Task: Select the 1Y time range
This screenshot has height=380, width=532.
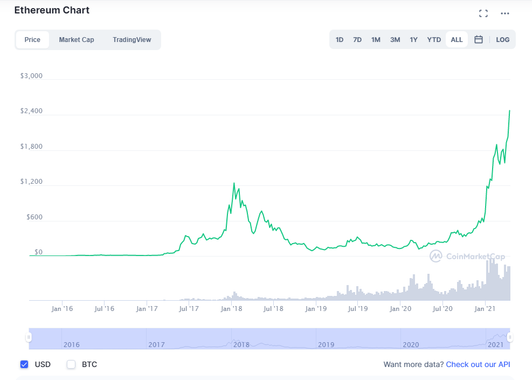Action: coord(414,40)
